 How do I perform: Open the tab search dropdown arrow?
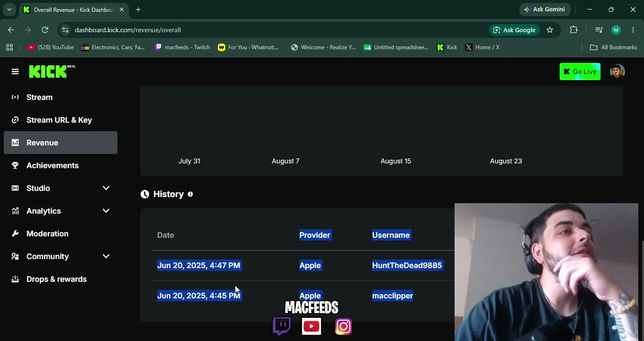[x=9, y=9]
